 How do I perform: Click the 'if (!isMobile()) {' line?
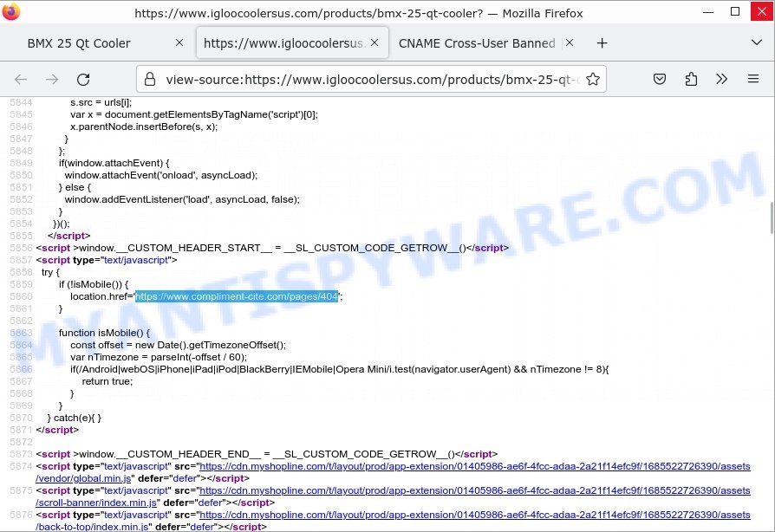tap(94, 284)
